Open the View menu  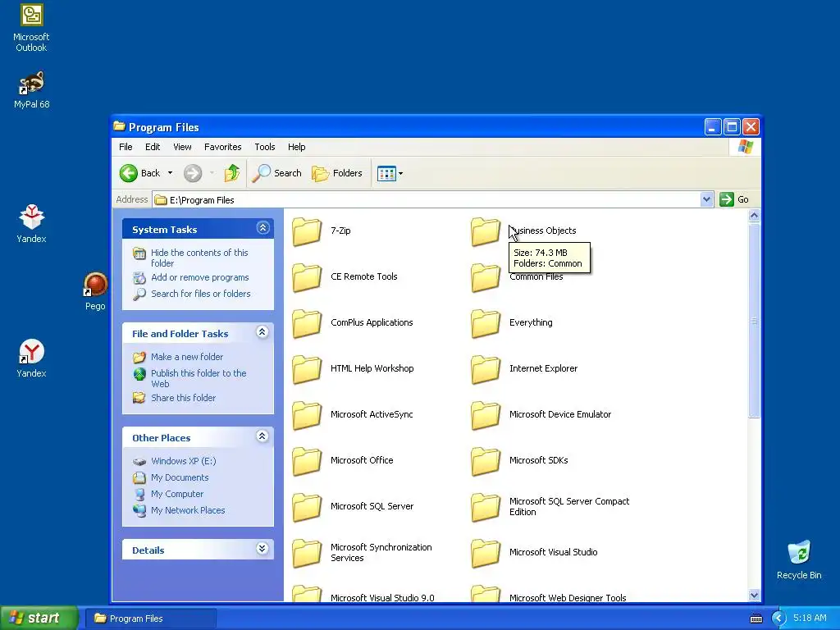(182, 147)
